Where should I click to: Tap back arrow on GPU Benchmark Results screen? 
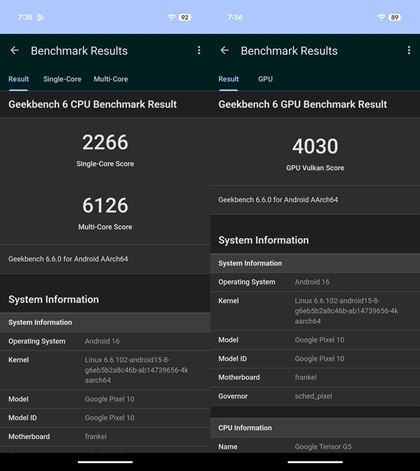coord(225,50)
